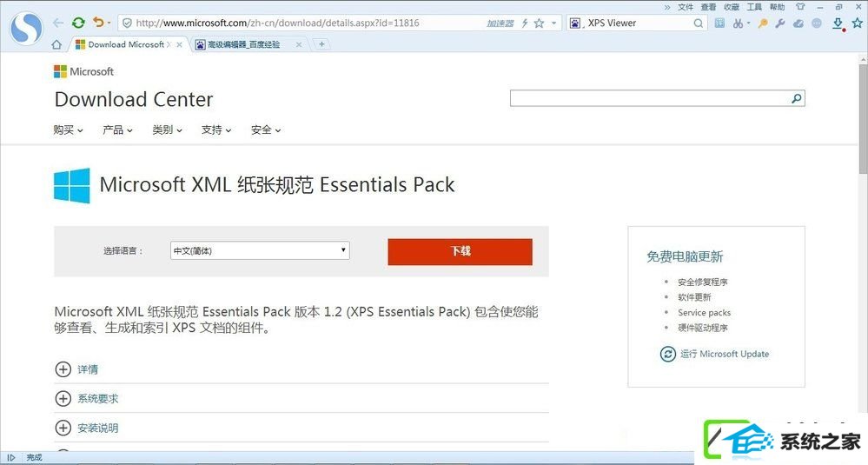This screenshot has height=465, width=868.
Task: Go to browser home page icon
Action: click(56, 44)
